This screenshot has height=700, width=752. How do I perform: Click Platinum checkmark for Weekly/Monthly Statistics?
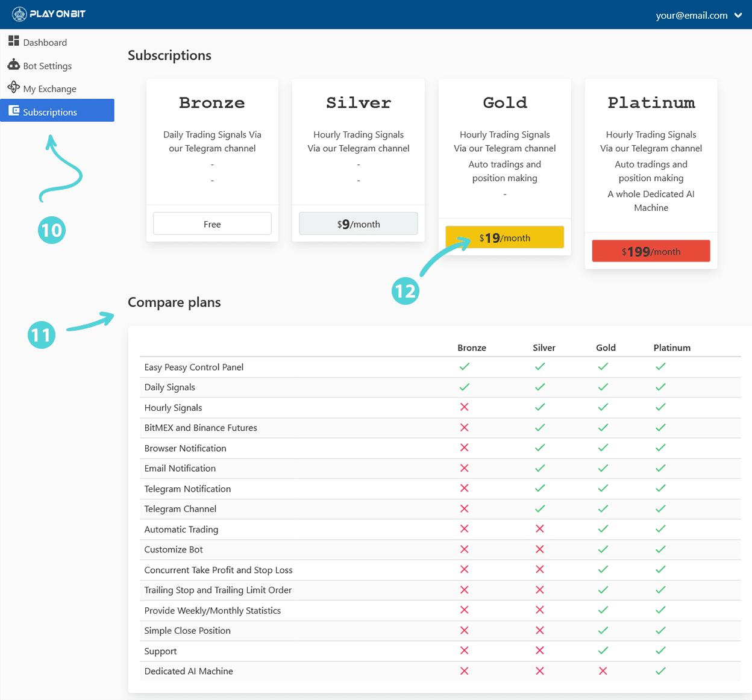pos(660,610)
